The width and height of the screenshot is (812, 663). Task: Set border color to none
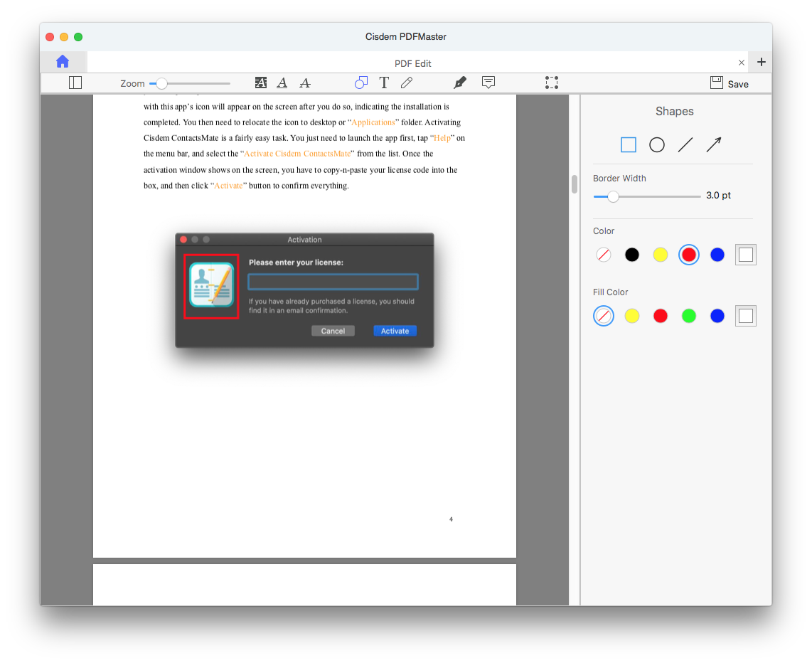click(603, 255)
